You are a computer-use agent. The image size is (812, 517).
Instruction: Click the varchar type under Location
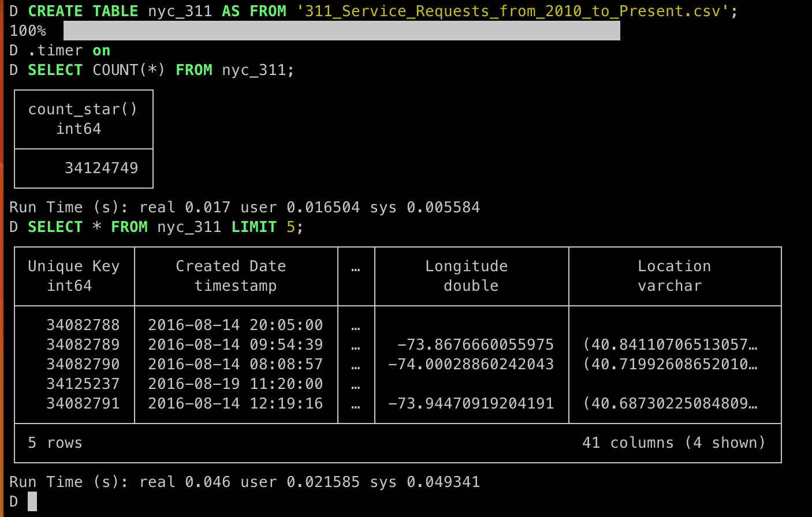click(x=670, y=286)
